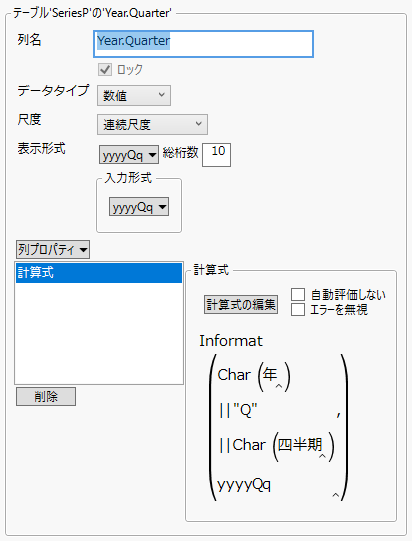
Task: Open the データタイプ dropdown showing 数値
Action: [134, 95]
